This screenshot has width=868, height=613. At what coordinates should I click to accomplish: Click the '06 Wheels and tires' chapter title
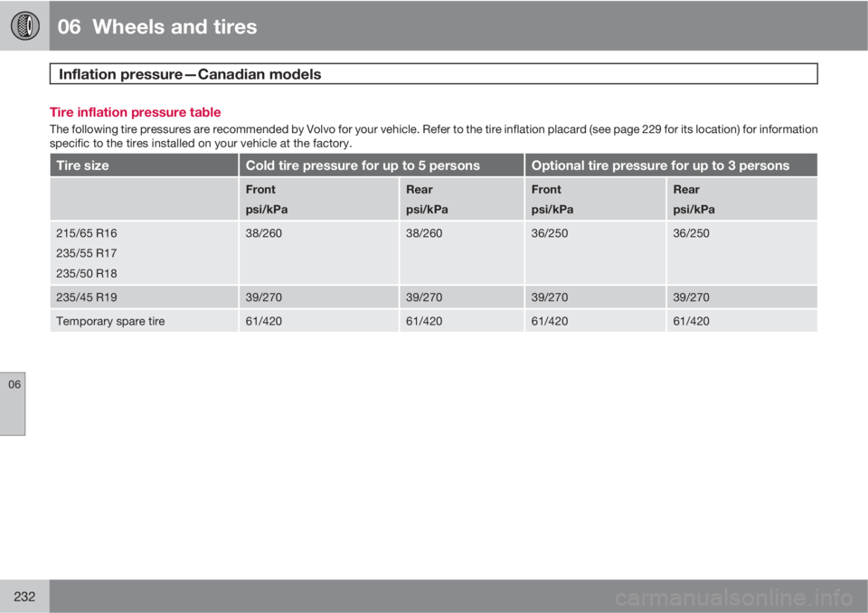pyautogui.click(x=157, y=26)
